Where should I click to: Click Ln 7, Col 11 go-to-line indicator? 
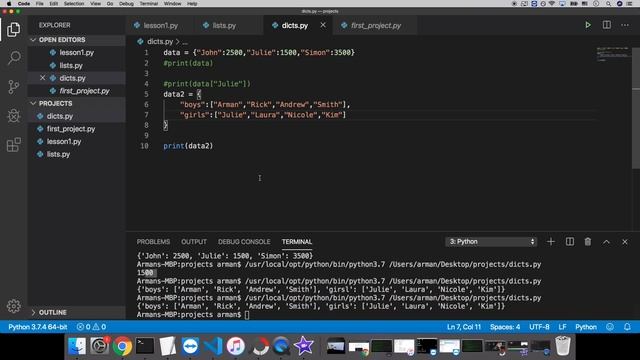pyautogui.click(x=464, y=327)
